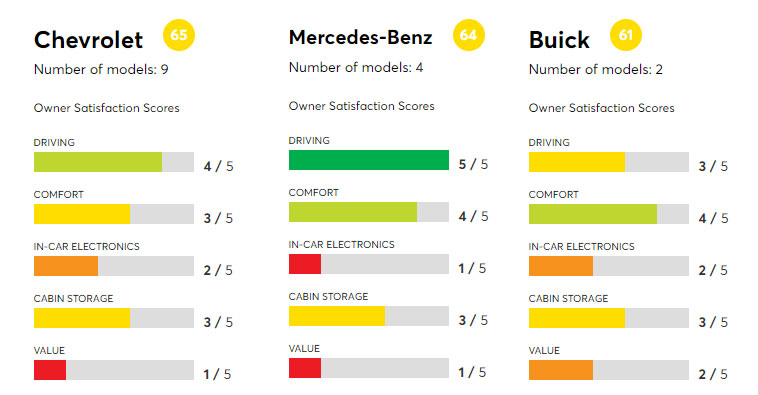Select the Chevrolet brand heading
758x395 pixels.
(x=88, y=40)
